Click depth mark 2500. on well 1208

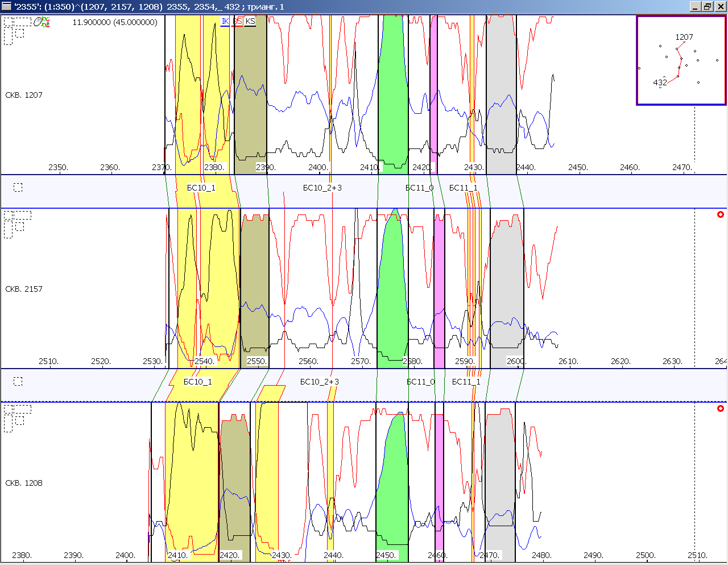(x=646, y=555)
